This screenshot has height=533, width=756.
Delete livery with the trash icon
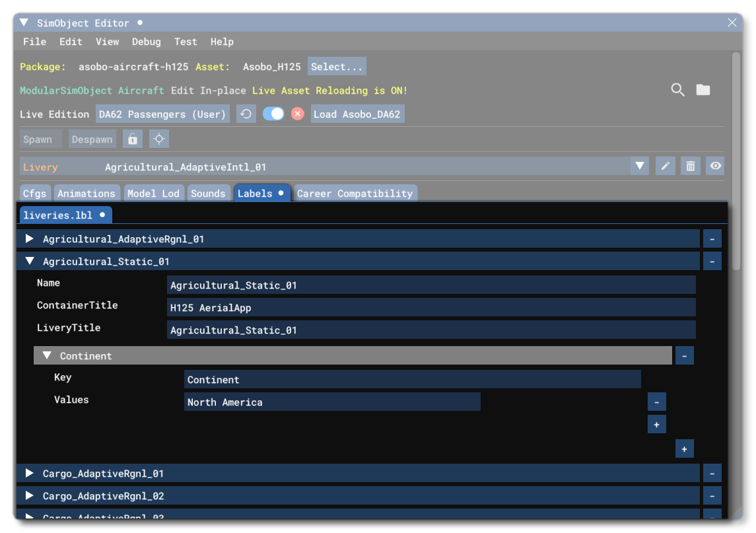690,166
